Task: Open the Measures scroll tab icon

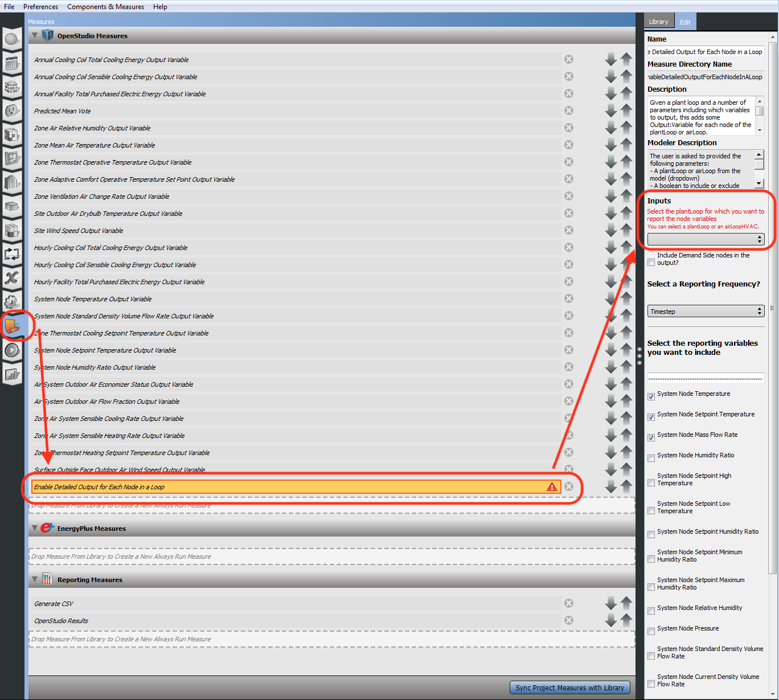Action: (x=12, y=326)
